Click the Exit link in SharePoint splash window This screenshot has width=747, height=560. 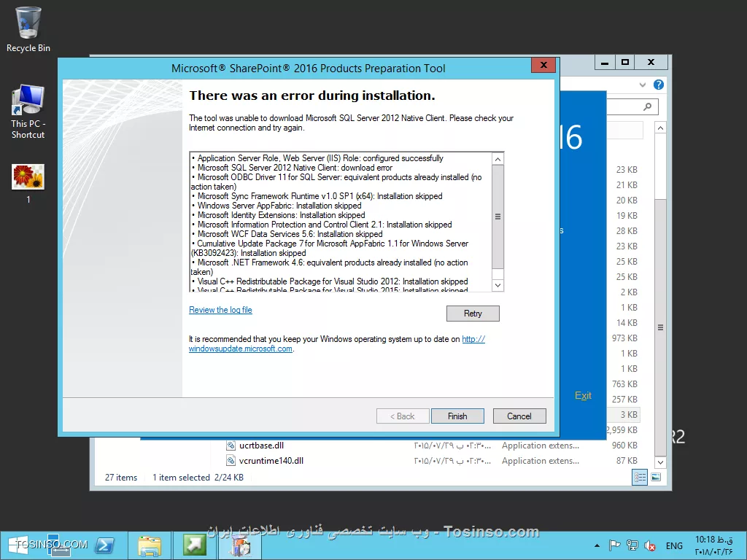[583, 395]
